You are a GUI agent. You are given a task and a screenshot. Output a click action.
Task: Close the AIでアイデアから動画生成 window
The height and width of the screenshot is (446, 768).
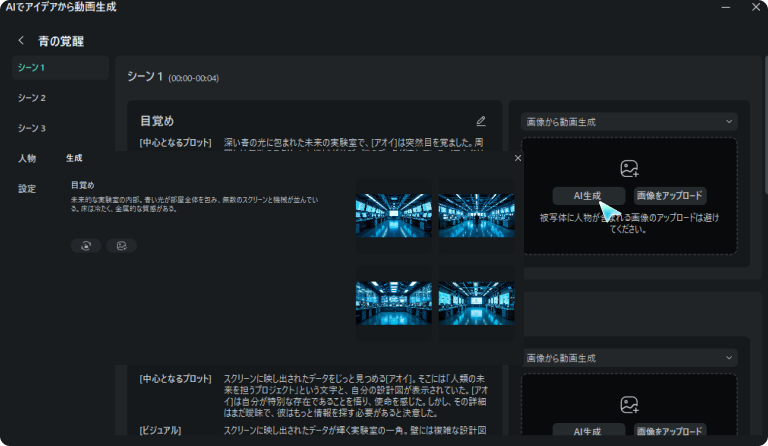click(756, 7)
